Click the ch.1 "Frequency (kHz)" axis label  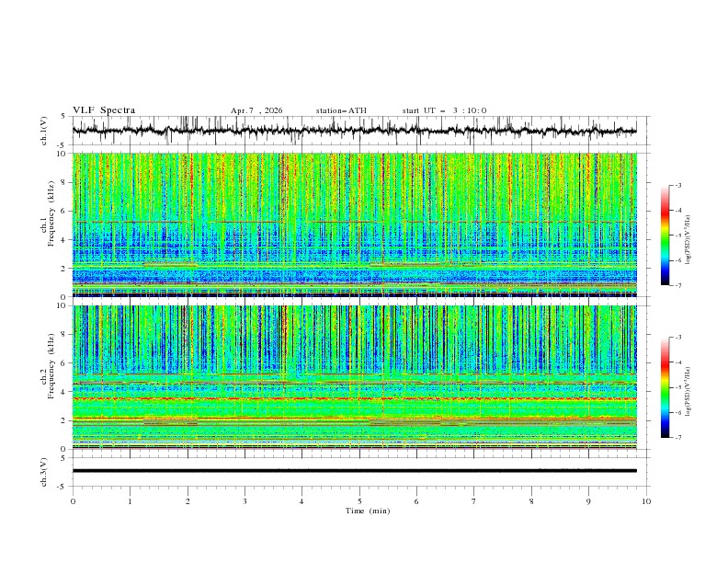(x=51, y=213)
